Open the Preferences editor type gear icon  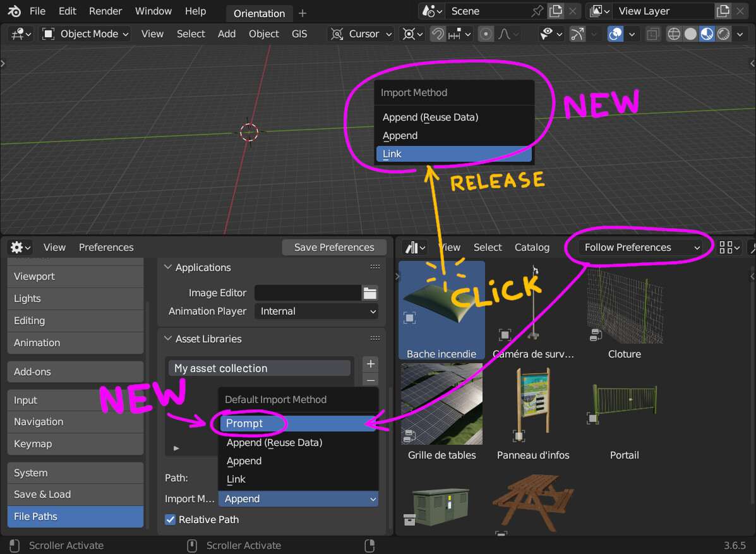point(20,248)
